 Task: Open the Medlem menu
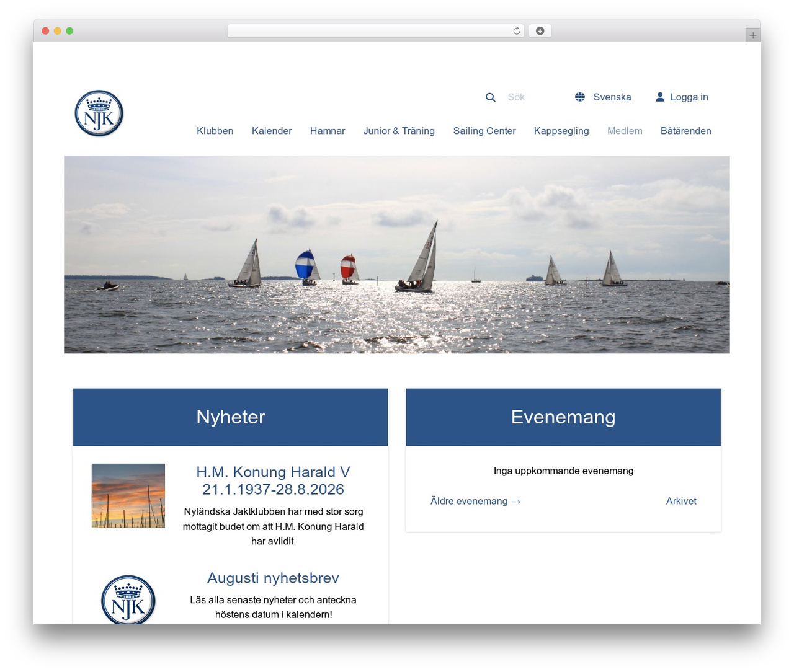[625, 131]
